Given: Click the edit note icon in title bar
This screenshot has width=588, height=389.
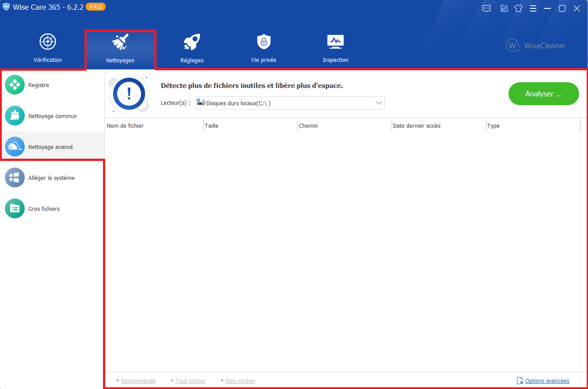Looking at the screenshot, I should tap(504, 8).
